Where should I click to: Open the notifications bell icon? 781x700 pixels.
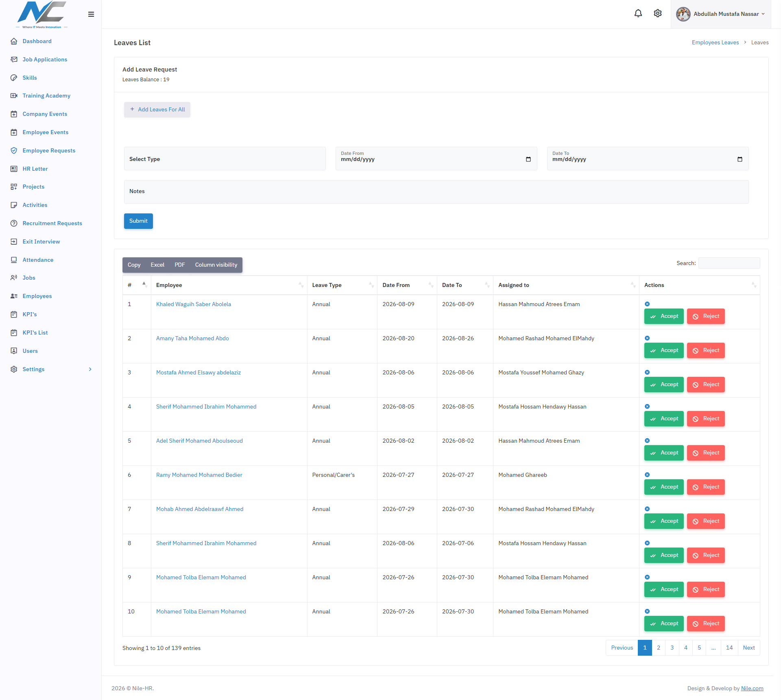point(638,14)
